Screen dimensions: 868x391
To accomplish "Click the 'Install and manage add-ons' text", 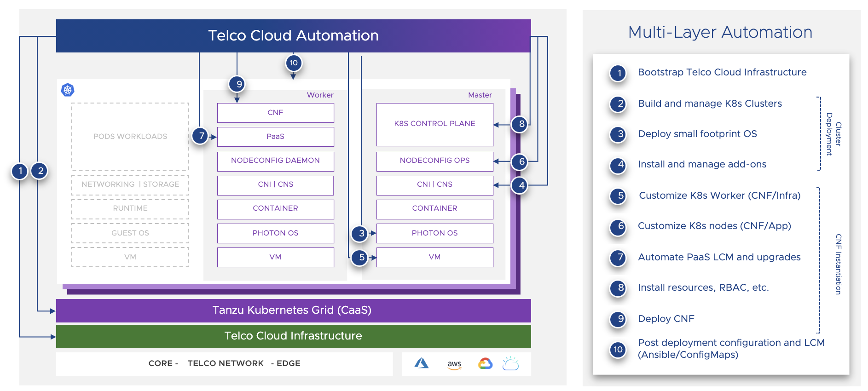I will coord(702,165).
